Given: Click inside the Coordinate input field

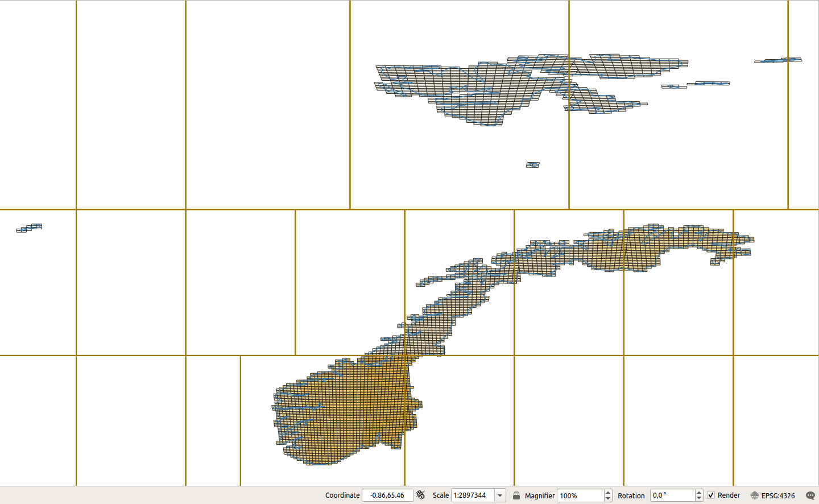Looking at the screenshot, I should [x=388, y=495].
